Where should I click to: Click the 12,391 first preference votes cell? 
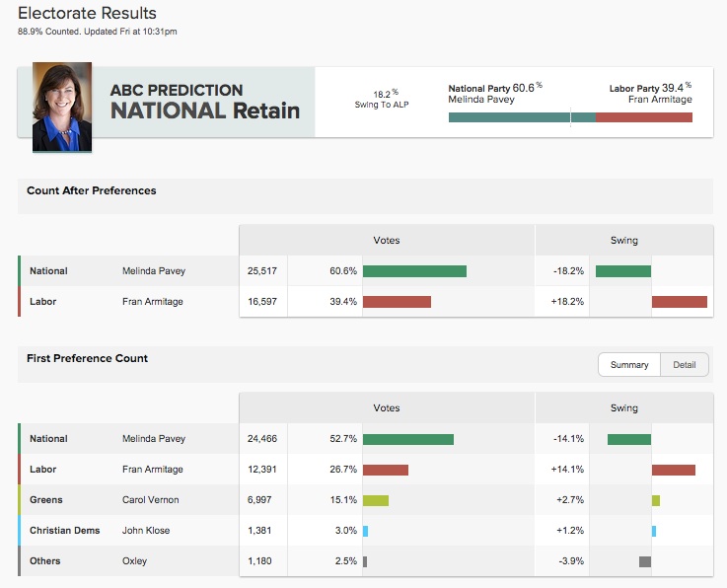coord(262,470)
